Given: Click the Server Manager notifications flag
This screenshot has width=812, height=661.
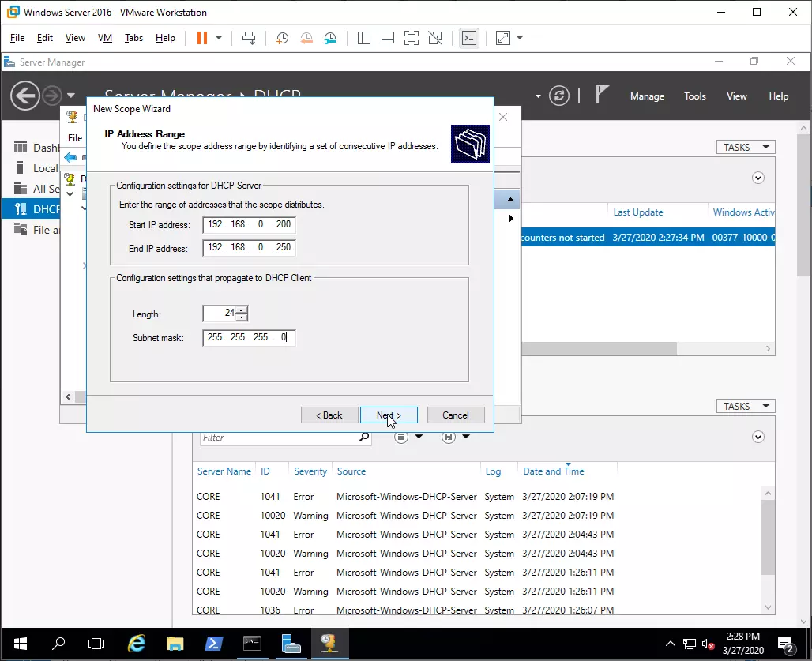Looking at the screenshot, I should click(x=601, y=95).
